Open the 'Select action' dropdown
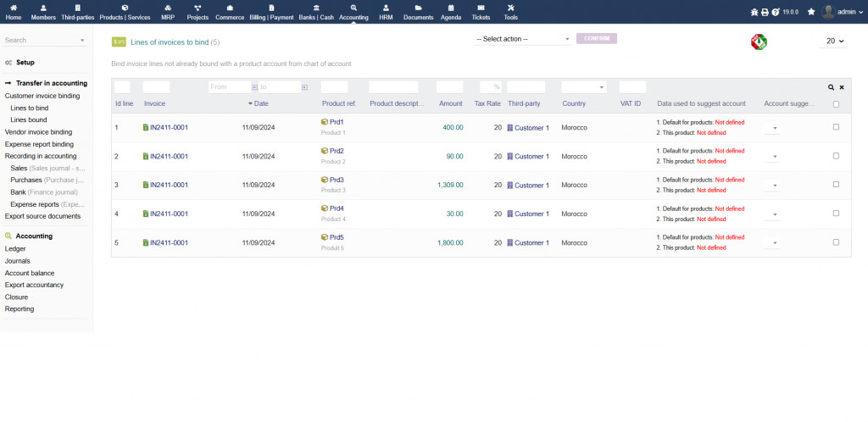 [523, 39]
